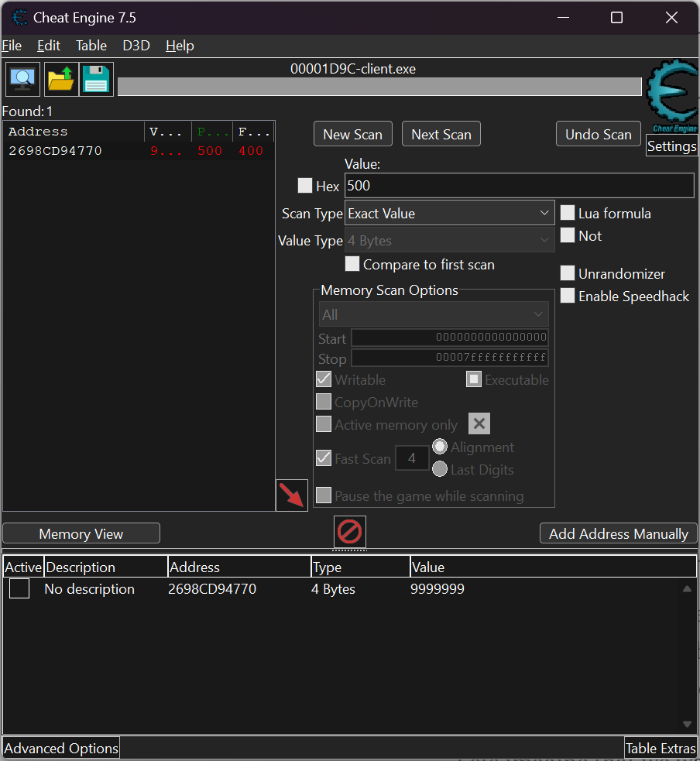Click the Value input field containing 500

[x=520, y=185]
